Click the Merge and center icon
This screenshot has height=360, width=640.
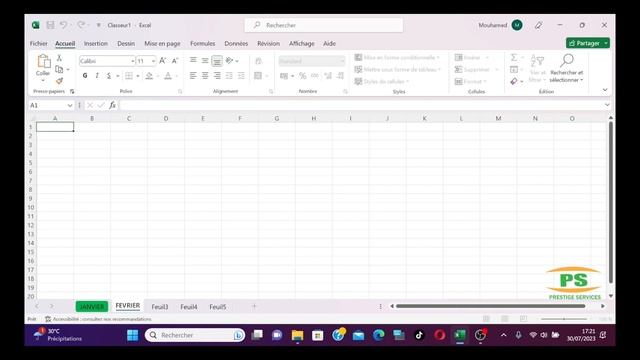[x=258, y=76]
